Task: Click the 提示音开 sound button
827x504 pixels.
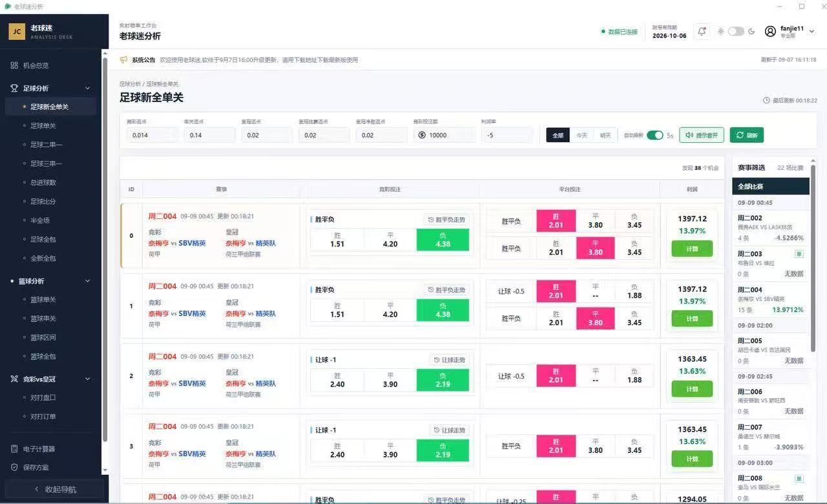Action: [702, 135]
